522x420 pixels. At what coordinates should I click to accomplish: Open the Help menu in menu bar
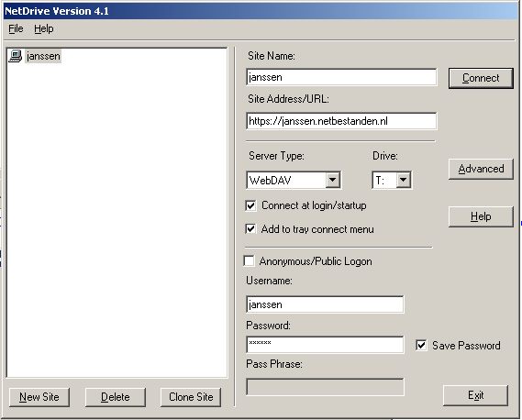(44, 28)
